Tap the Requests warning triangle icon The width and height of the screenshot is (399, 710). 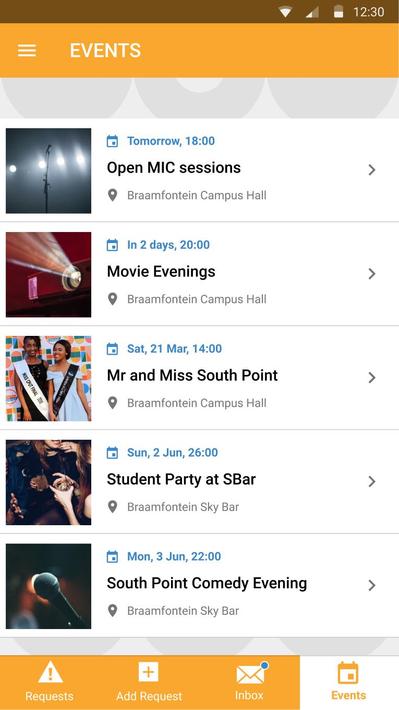pyautogui.click(x=50, y=672)
